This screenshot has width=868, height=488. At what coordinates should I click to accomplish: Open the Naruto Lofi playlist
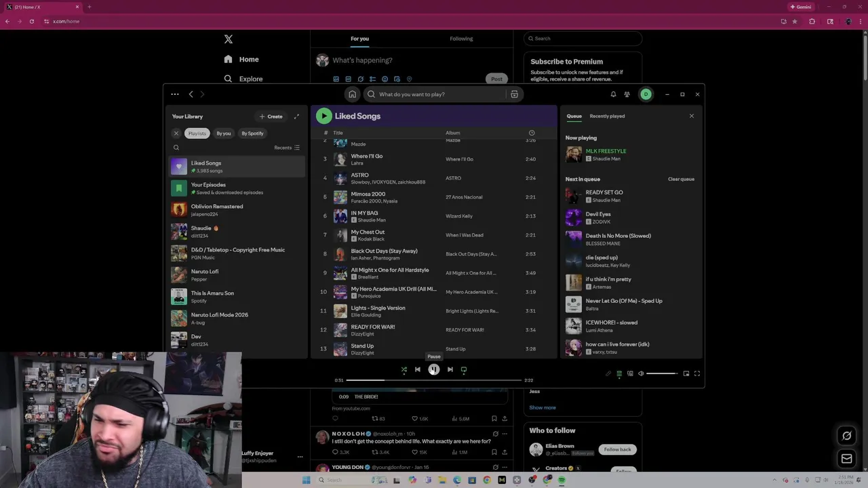[x=237, y=275]
